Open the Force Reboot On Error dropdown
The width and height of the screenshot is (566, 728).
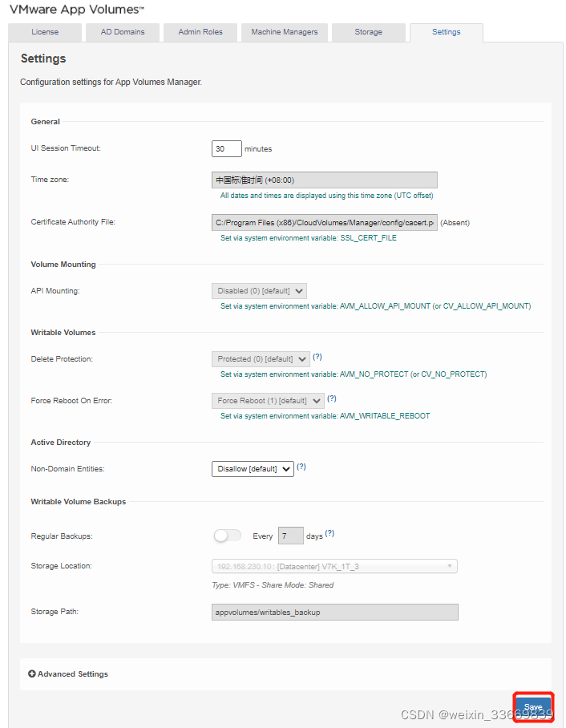(x=268, y=401)
